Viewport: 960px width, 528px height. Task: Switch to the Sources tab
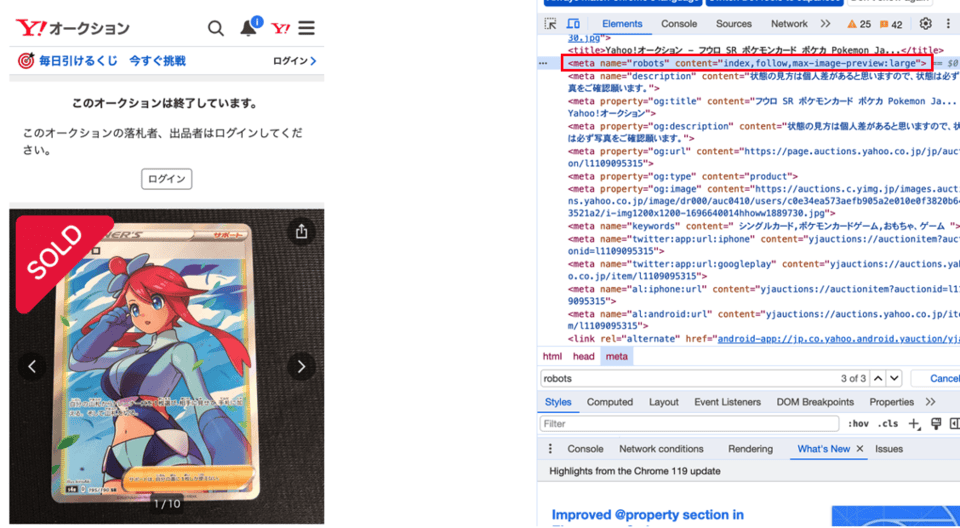[733, 24]
